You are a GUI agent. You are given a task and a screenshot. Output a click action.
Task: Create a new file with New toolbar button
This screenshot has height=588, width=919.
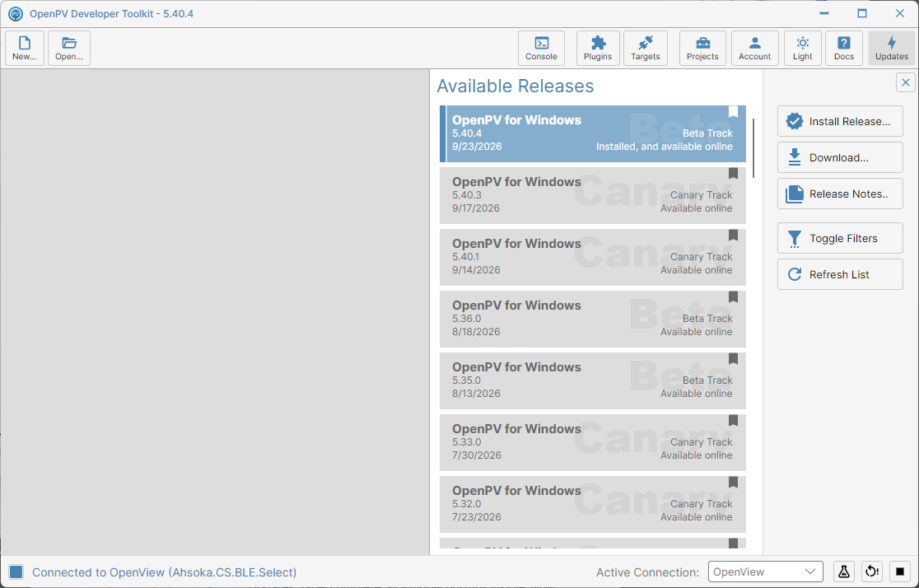25,48
